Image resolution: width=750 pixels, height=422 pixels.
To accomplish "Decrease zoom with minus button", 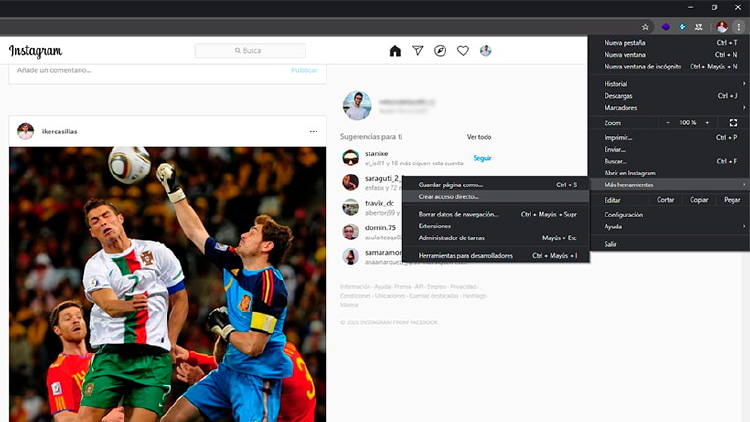I will (668, 123).
